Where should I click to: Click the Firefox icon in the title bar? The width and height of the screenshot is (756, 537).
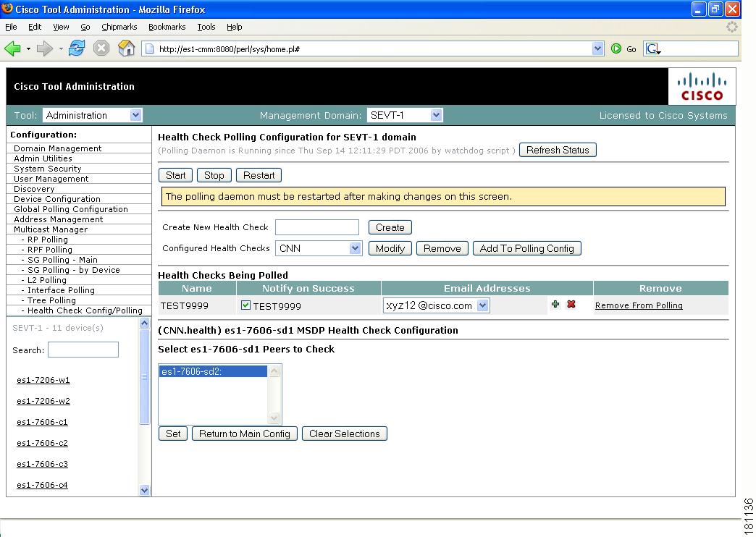coord(7,8)
